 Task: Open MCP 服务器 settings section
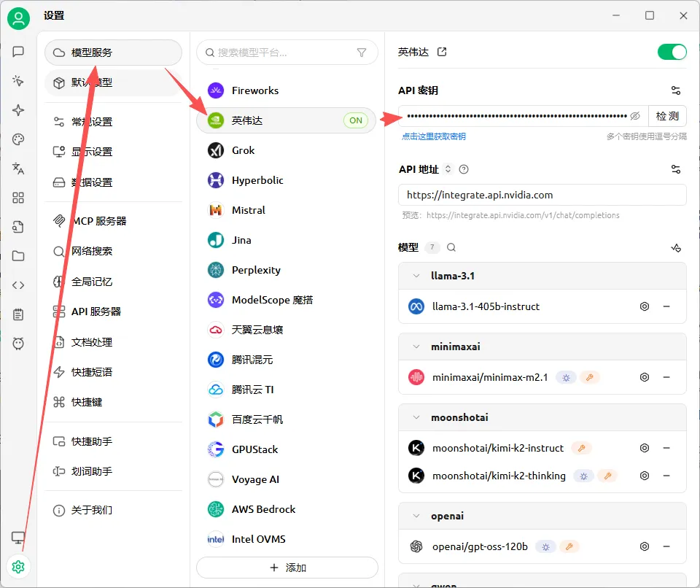(x=114, y=221)
